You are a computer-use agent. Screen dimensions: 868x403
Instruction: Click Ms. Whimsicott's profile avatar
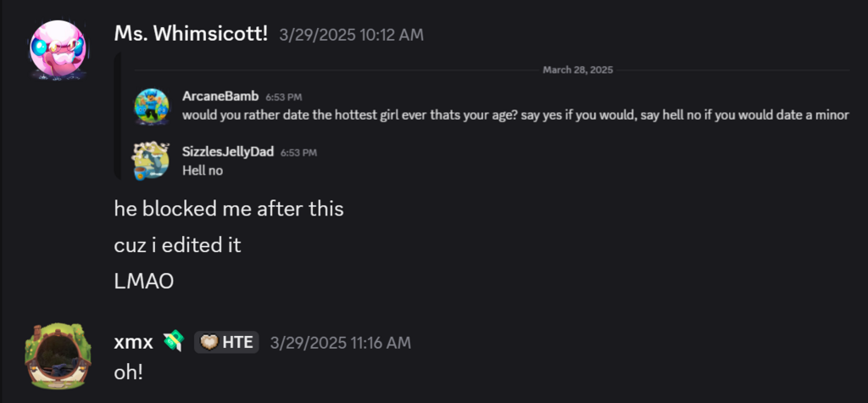pos(58,50)
